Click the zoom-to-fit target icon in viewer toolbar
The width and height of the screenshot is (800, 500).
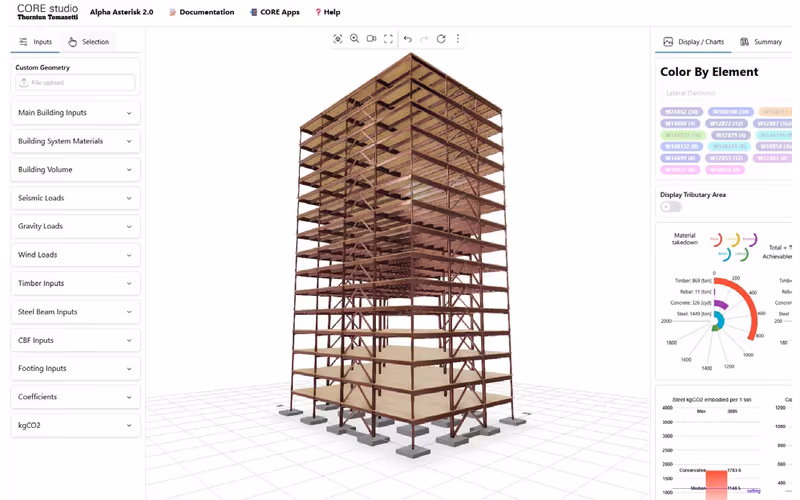338,39
